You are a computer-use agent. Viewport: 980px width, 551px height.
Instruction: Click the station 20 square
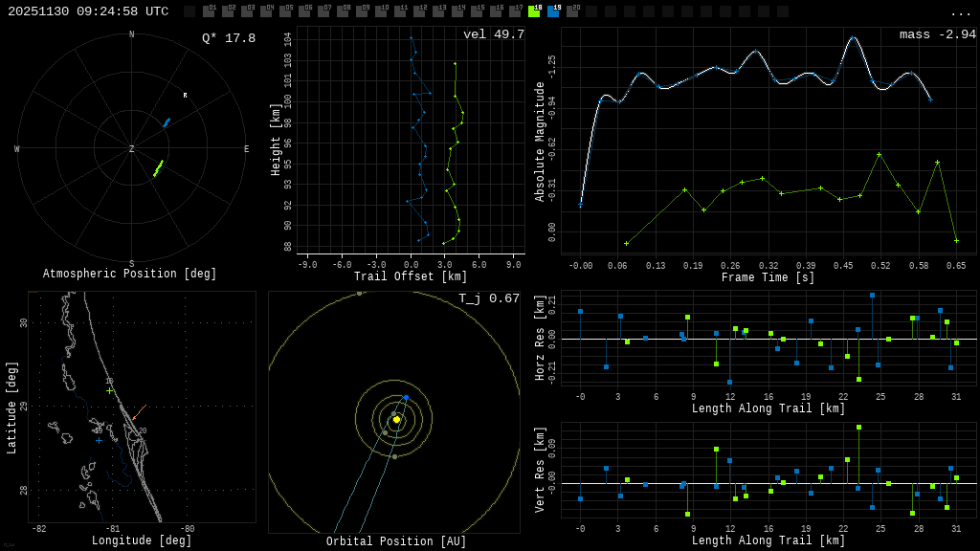[x=572, y=11]
